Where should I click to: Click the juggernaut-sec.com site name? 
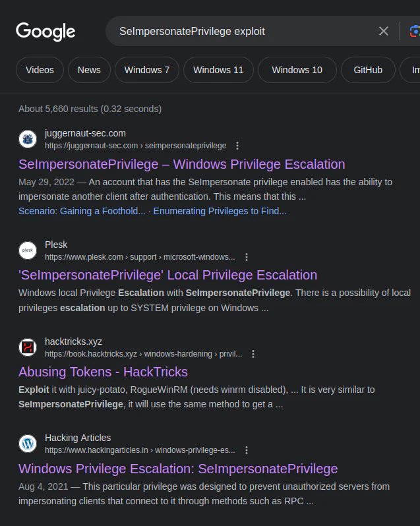pos(85,134)
